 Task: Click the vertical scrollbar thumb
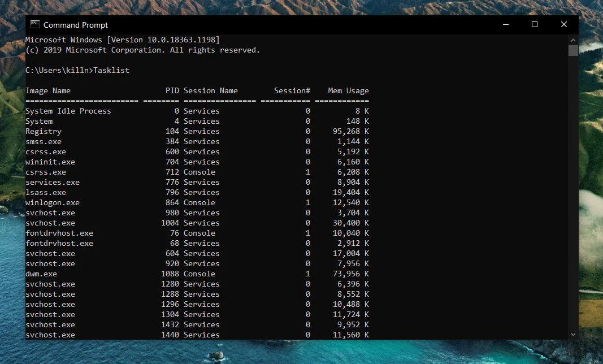point(573,50)
